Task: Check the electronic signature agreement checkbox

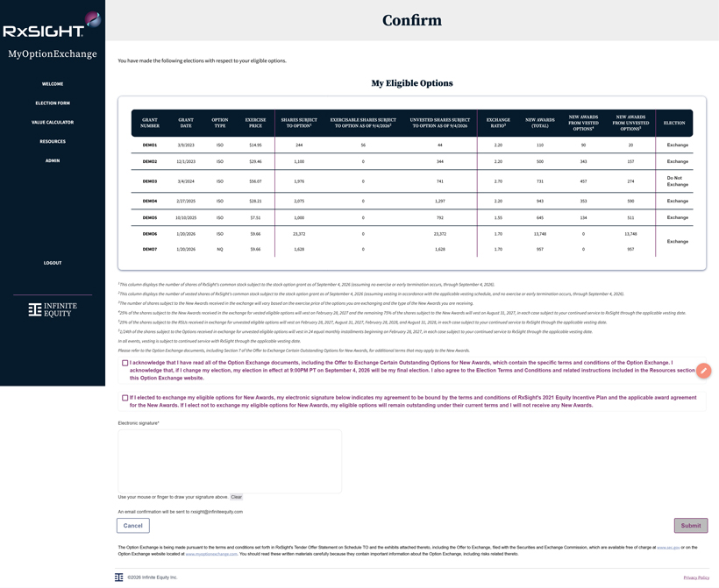Action: click(125, 398)
